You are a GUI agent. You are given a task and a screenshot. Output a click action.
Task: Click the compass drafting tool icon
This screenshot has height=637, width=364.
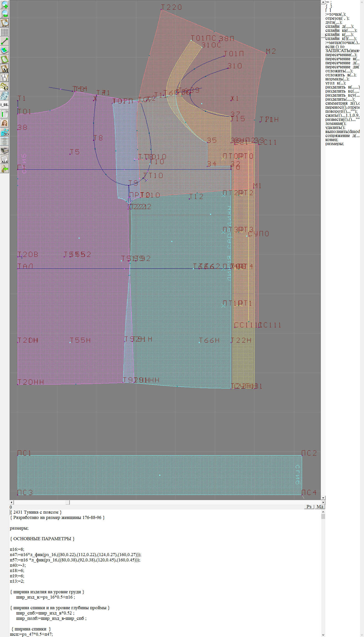[x=5, y=78]
